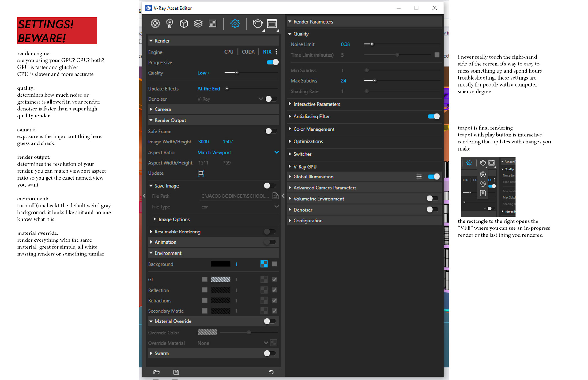Click the teapot render button
This screenshot has width=588, height=380.
click(257, 24)
